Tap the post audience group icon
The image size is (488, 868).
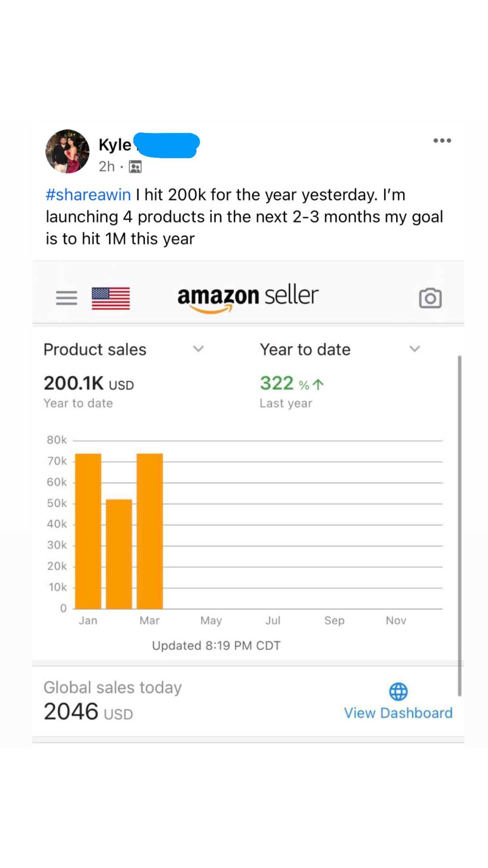[135, 167]
